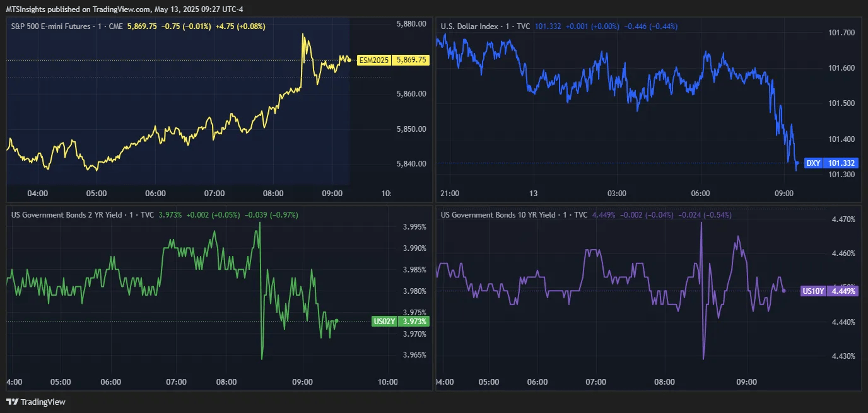Click the TradingView logo icon
The width and height of the screenshot is (868, 413).
point(12,402)
